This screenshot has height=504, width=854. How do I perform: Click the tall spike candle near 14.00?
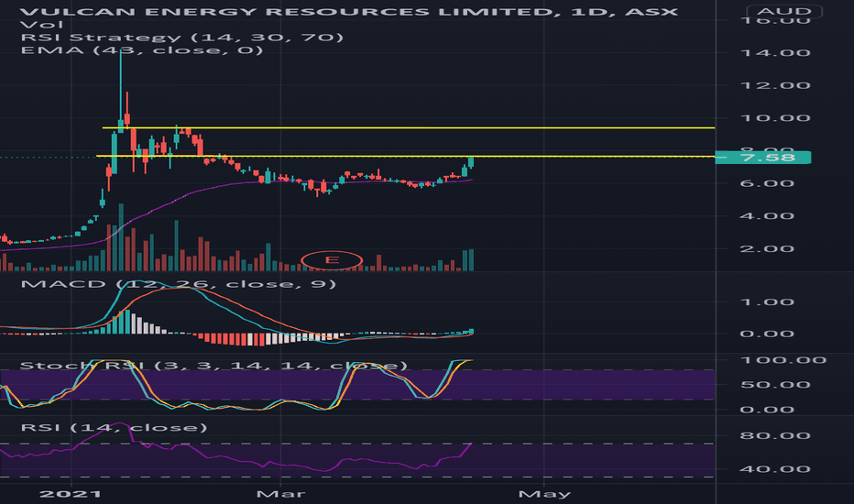120,90
